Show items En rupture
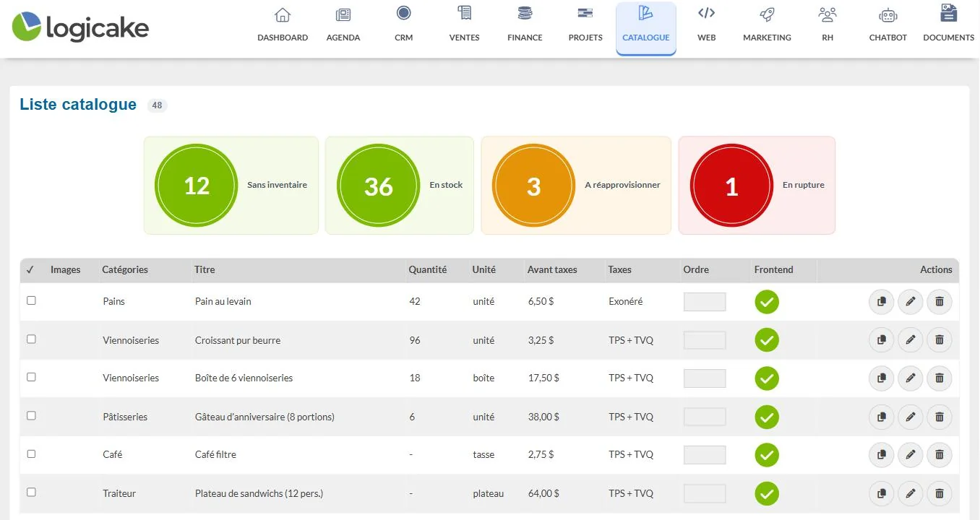This screenshot has height=520, width=980. tap(757, 186)
